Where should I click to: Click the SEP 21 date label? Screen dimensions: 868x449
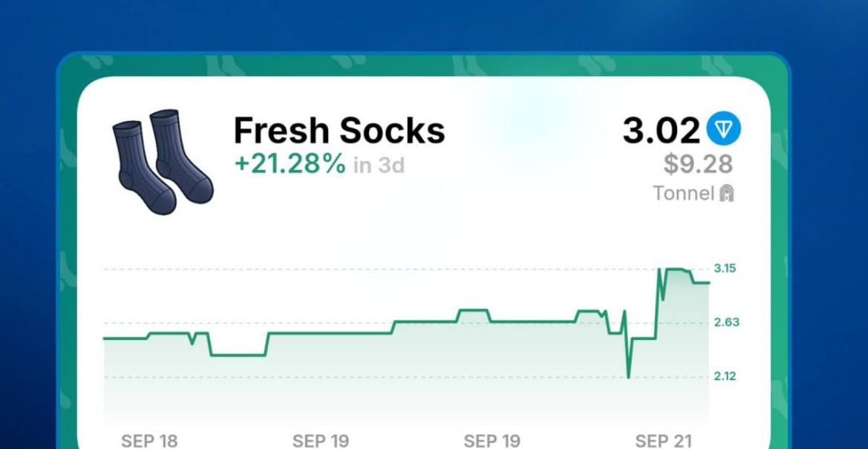point(664,442)
